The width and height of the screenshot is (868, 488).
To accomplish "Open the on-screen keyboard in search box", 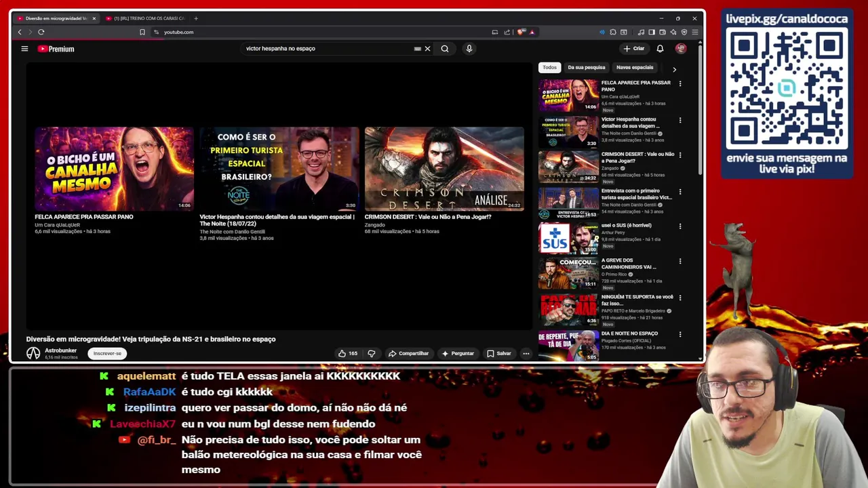I will 417,49.
